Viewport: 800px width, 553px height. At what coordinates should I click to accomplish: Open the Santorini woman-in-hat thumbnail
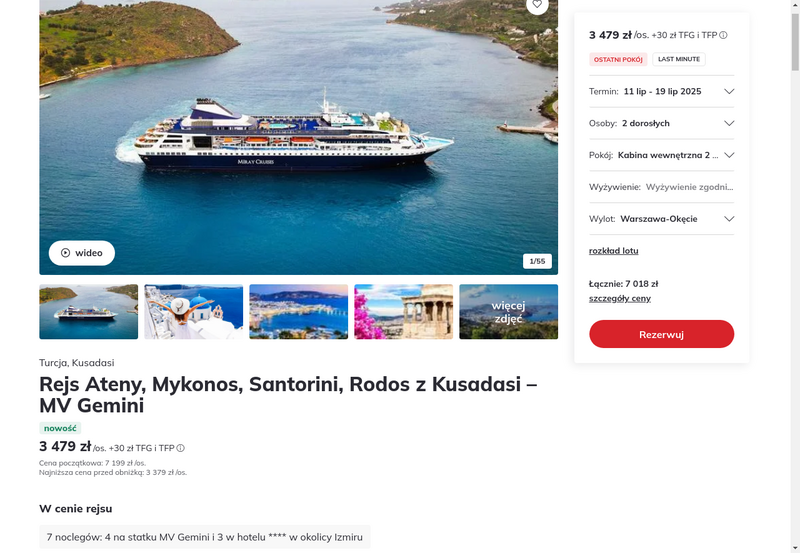pos(194,312)
